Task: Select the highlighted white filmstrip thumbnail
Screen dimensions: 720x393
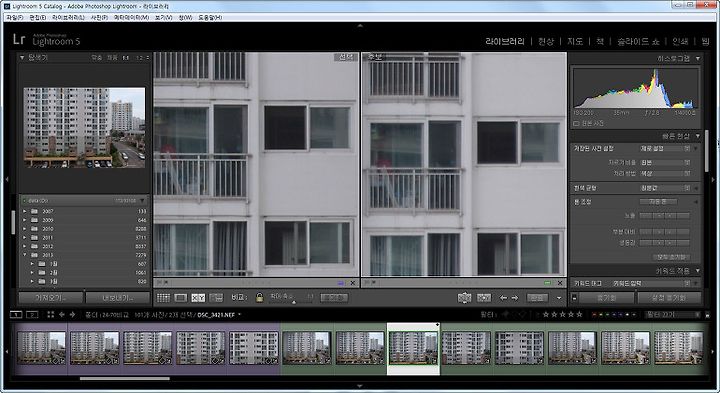Action: coord(413,348)
